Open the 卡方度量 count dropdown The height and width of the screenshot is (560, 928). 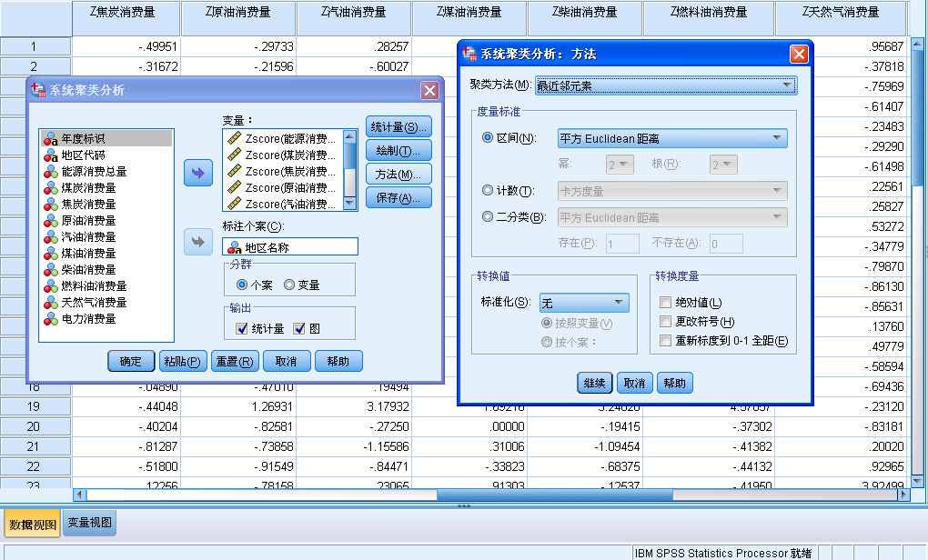[672, 191]
